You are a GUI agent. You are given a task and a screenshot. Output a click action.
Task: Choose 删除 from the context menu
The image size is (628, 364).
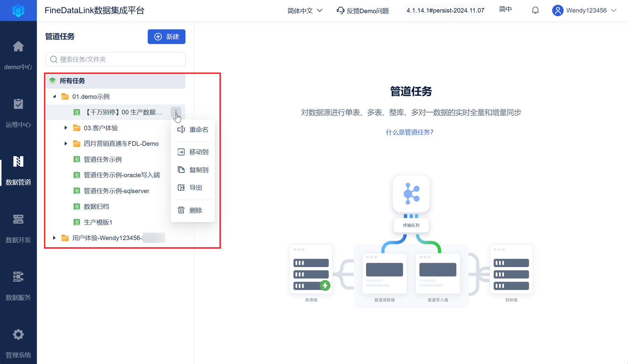coord(193,210)
